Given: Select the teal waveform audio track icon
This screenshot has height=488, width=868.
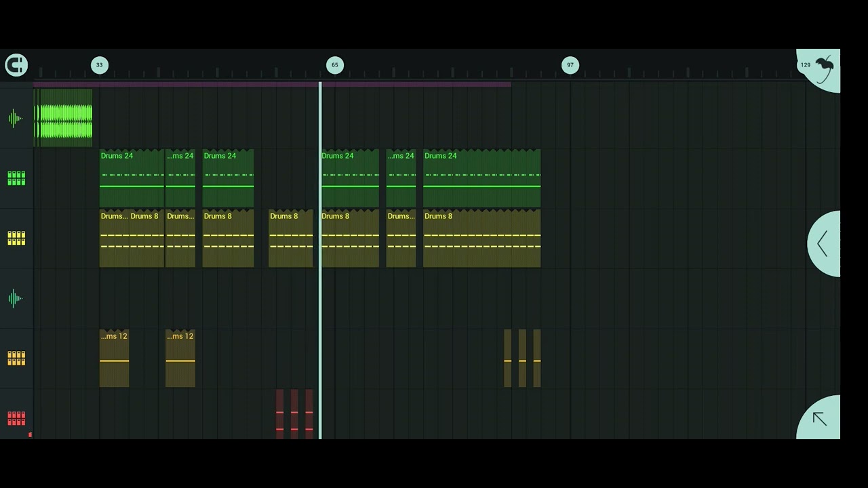Looking at the screenshot, I should point(16,298).
